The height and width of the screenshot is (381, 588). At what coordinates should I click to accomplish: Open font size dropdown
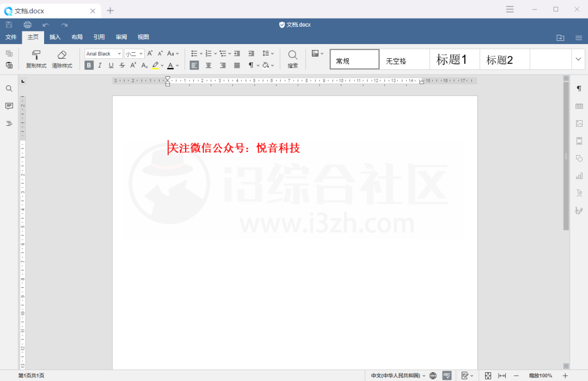tap(141, 54)
